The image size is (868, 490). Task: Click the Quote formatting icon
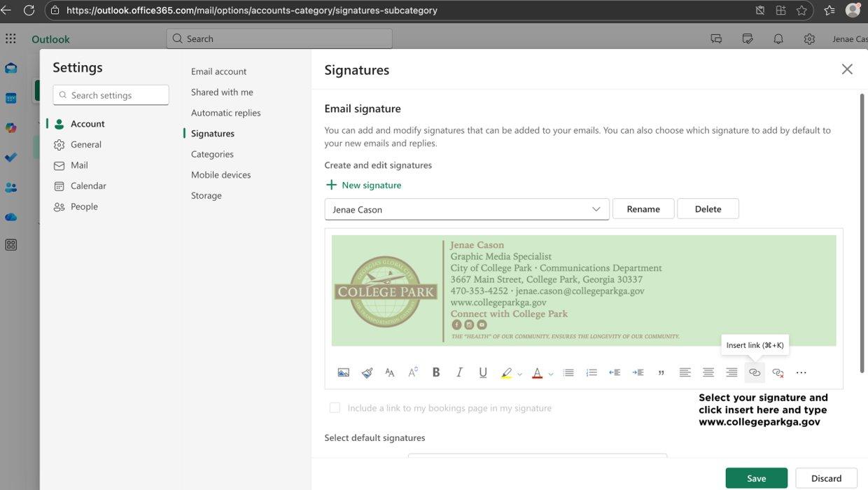661,372
